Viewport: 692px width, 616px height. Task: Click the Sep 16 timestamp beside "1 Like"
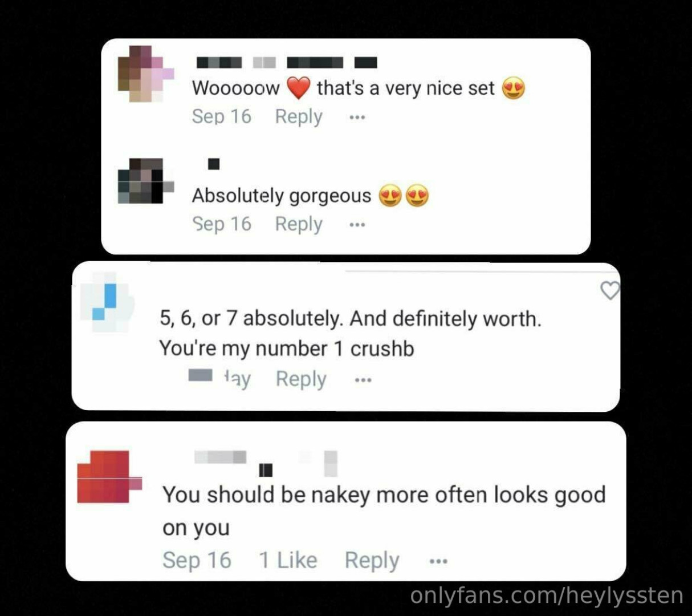pyautogui.click(x=197, y=560)
